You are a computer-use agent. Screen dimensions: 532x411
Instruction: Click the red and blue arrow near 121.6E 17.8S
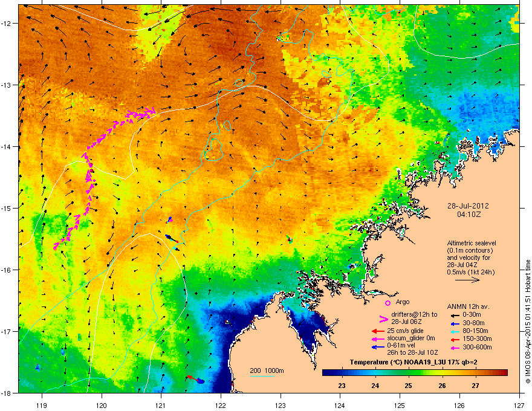click(196, 379)
